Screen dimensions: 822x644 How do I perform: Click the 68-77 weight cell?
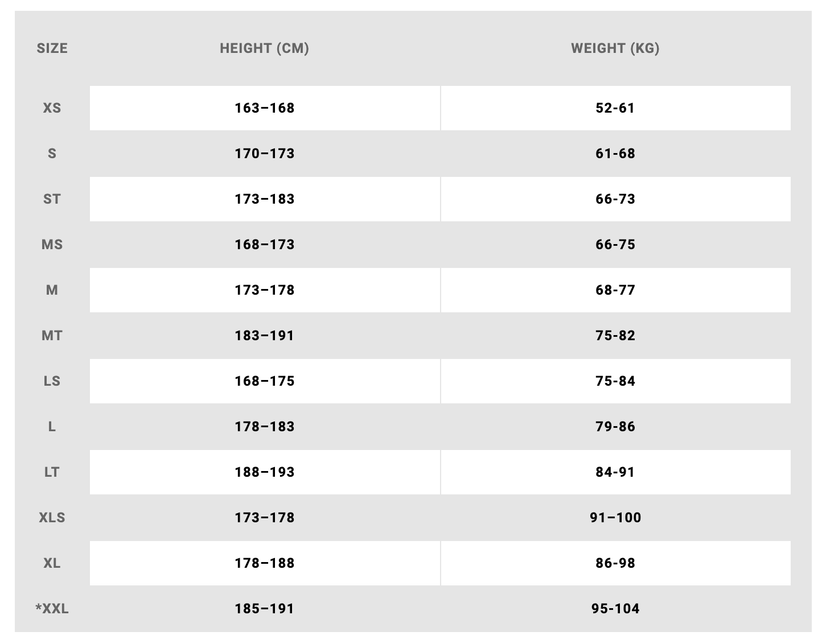(615, 290)
